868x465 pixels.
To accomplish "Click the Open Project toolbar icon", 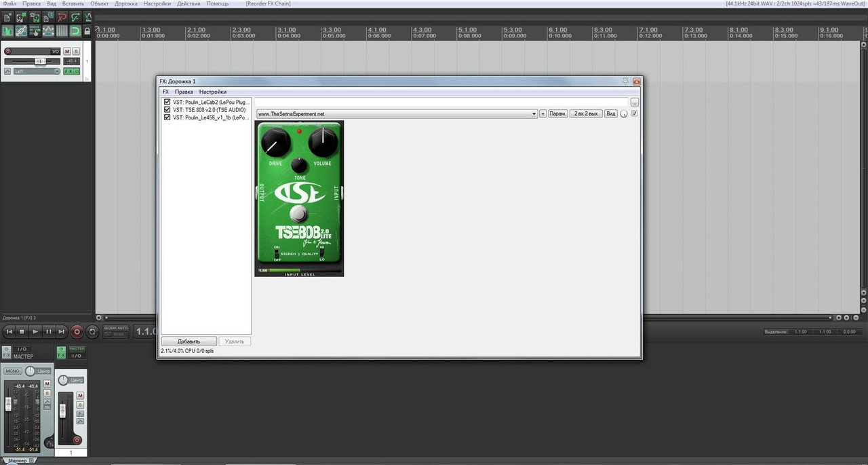I will [21, 17].
